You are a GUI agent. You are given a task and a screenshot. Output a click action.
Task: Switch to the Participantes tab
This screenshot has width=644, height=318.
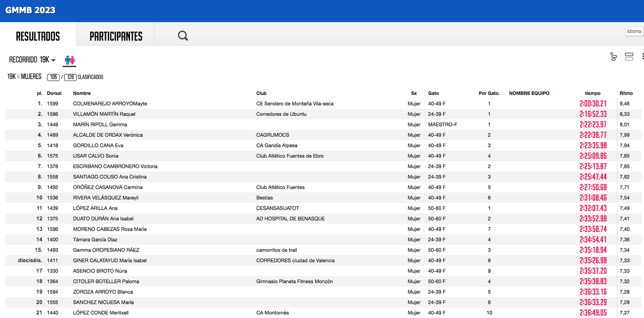coord(116,36)
